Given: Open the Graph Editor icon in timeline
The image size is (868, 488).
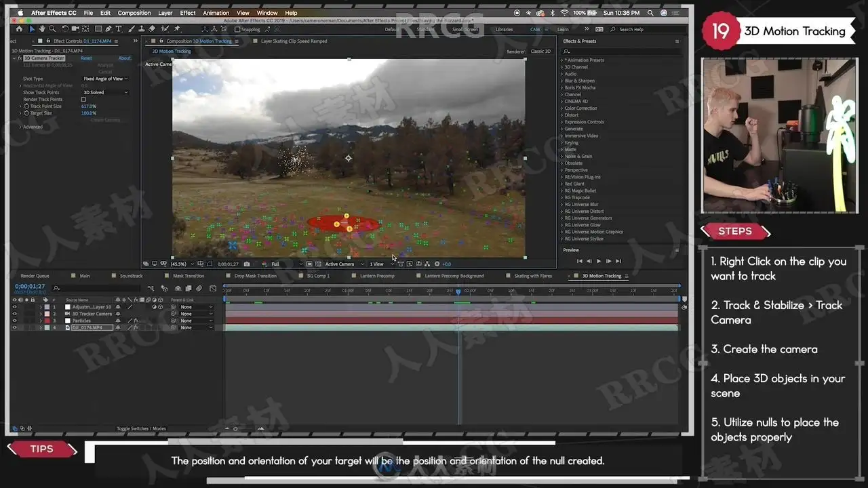Looking at the screenshot, I should pos(213,288).
